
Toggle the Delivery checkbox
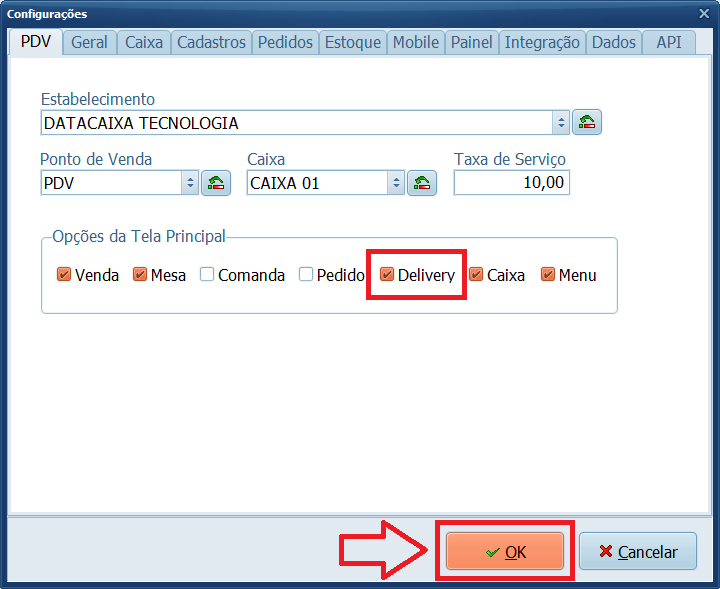tap(387, 275)
